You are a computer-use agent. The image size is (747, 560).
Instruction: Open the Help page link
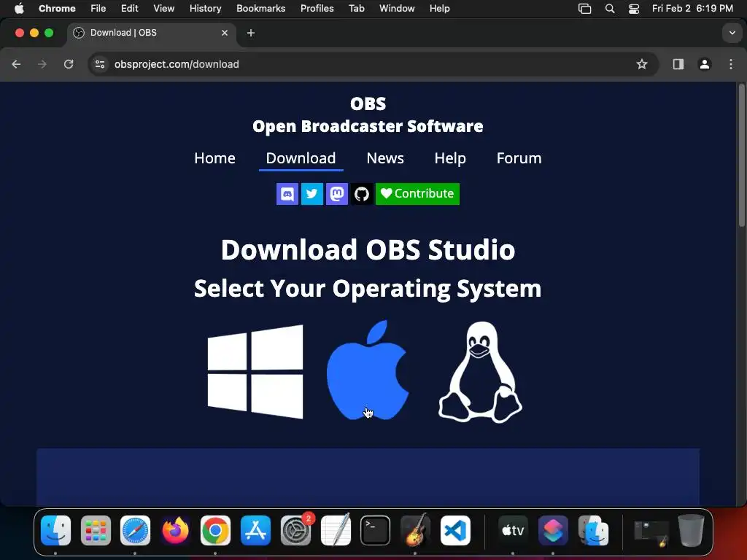point(450,158)
